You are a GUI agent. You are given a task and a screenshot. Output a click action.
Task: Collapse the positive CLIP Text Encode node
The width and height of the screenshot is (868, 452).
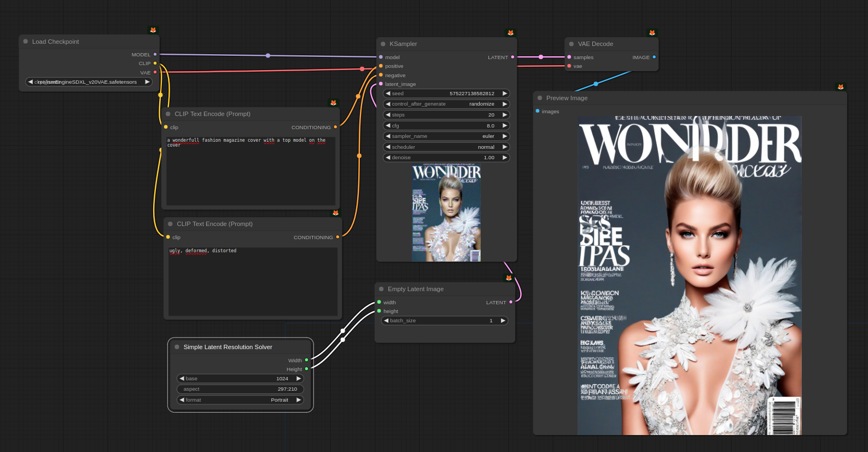(168, 114)
